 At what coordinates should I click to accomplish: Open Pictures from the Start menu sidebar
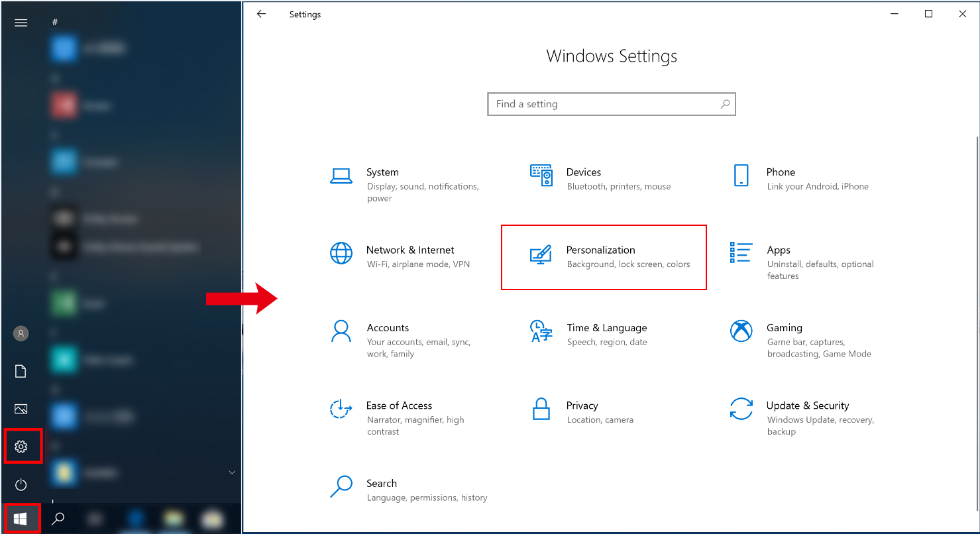(21, 409)
